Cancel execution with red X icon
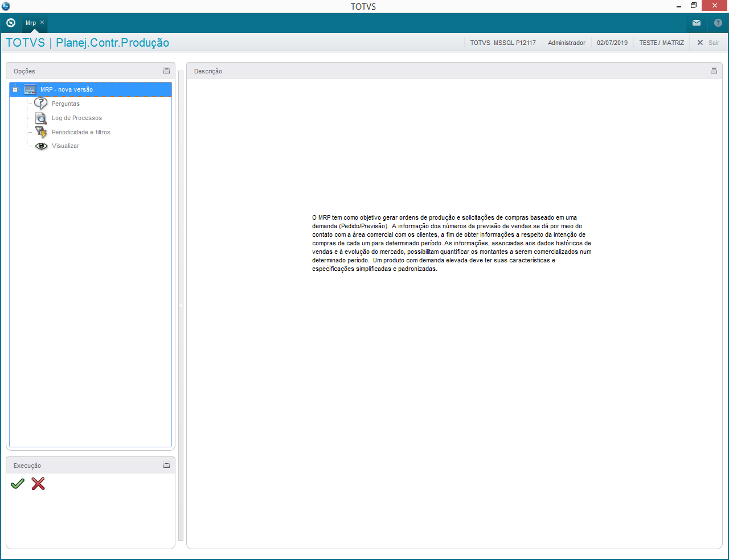 pyautogui.click(x=38, y=484)
